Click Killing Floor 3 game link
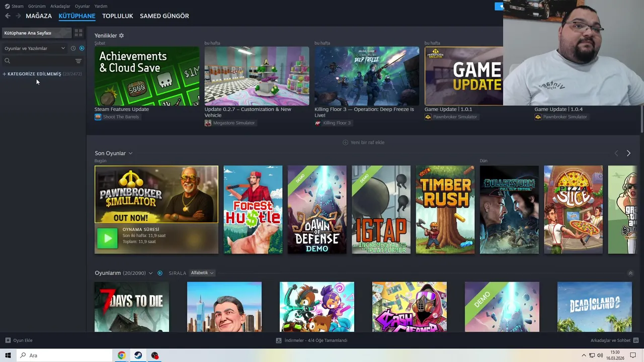Screen dimensions: 644x362 (333, 123)
